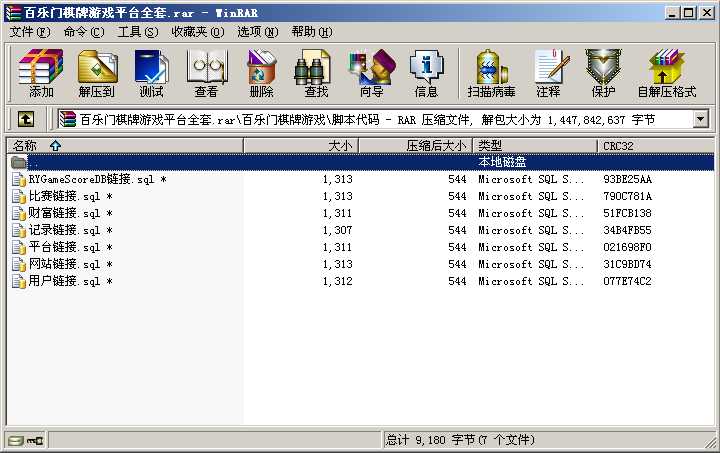Click the WinRAR icon in title bar
Viewport: 720px width, 453px height.
click(x=13, y=13)
